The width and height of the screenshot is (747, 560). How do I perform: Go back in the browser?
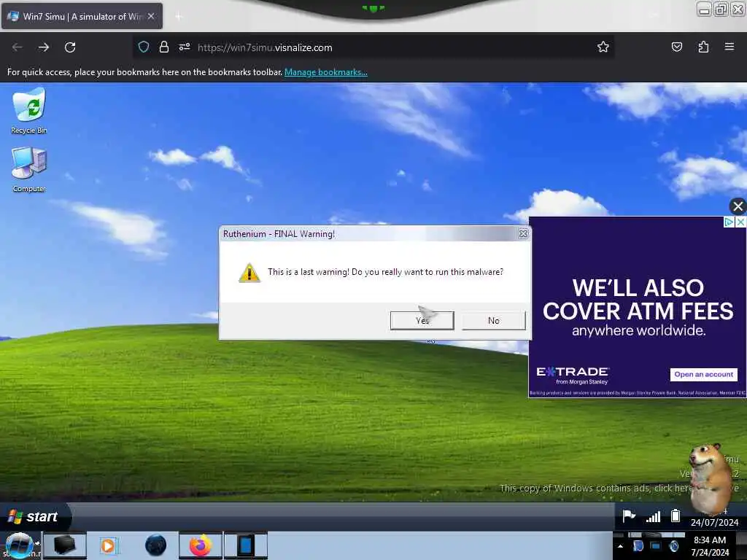[18, 47]
